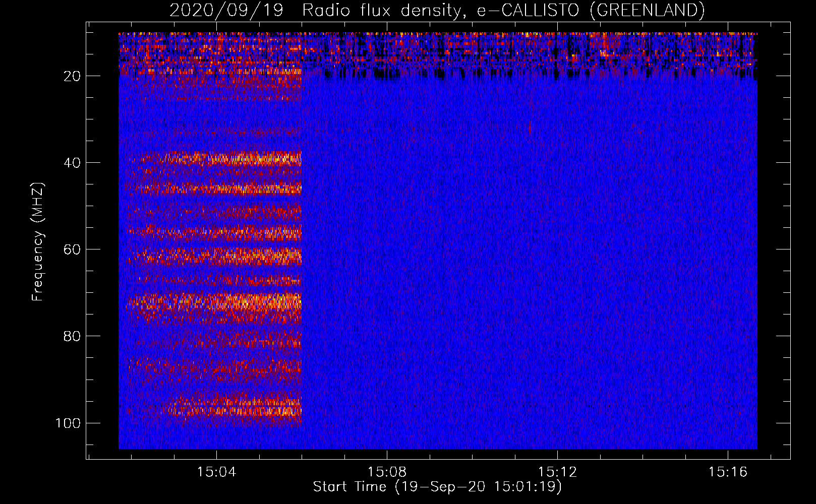Image resolution: width=816 pixels, height=504 pixels.
Task: Click the '60' frequency tick label
Action: [x=72, y=249]
